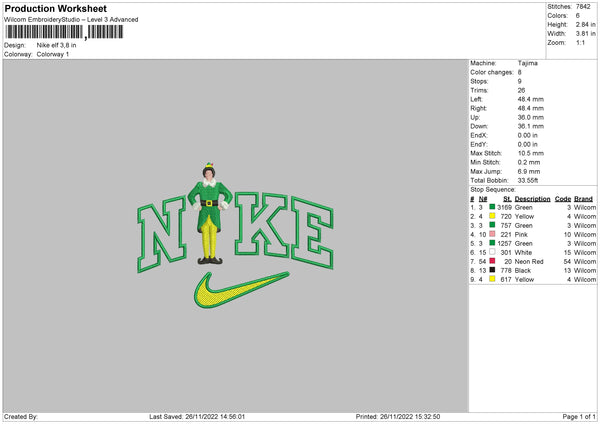Screen dimensions: 600x424
Task: Click the St. column header
Action: 507,199
